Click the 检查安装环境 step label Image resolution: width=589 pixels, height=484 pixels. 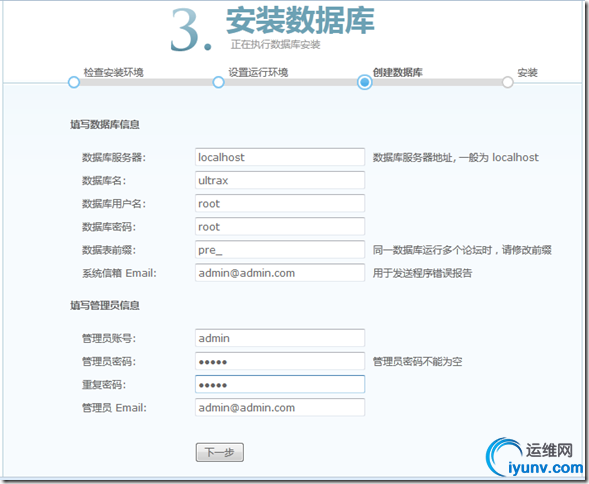[x=113, y=72]
